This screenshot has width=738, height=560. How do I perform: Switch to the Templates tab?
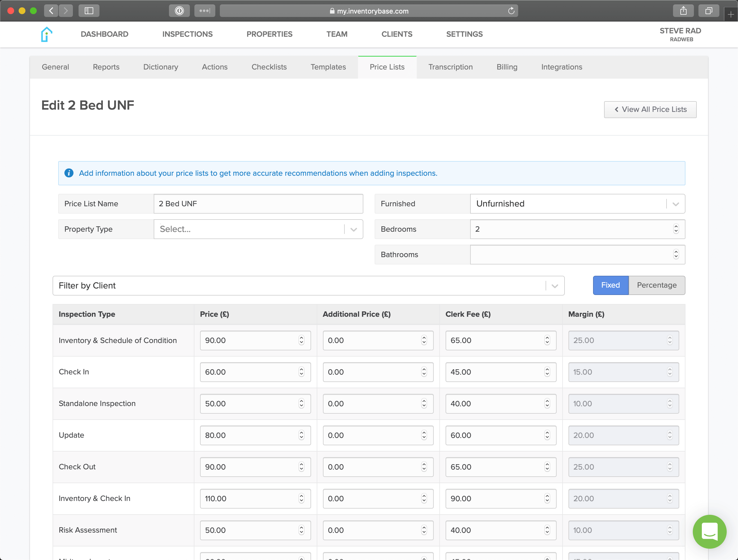pyautogui.click(x=328, y=67)
